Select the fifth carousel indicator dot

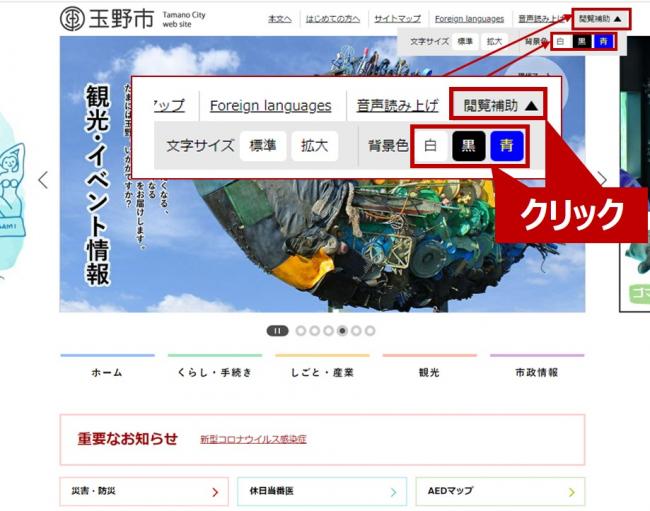click(356, 331)
